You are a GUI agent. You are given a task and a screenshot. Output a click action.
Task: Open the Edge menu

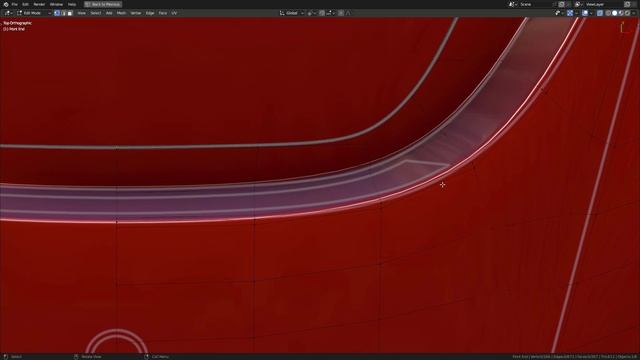click(150, 13)
